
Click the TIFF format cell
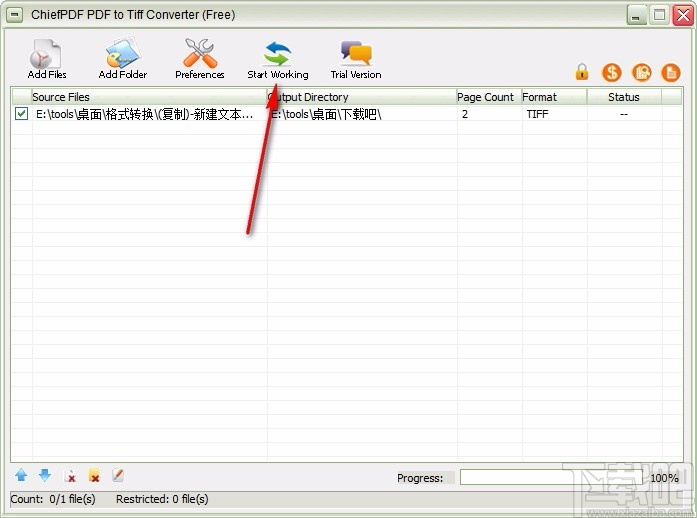pos(537,114)
